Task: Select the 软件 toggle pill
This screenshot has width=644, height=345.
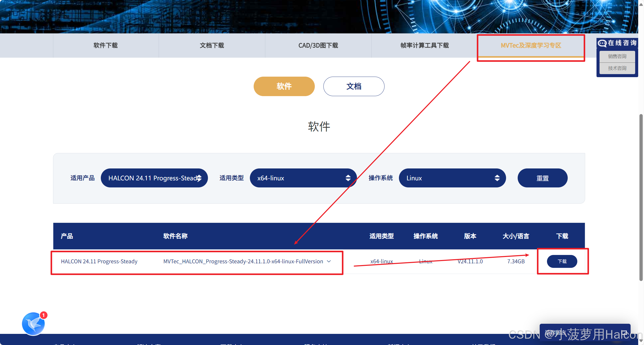Action: point(284,86)
